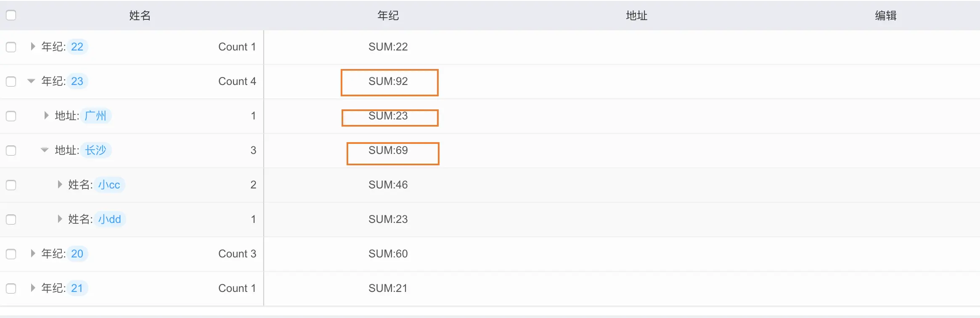Expand the 年纪: 22 group row

[x=32, y=47]
